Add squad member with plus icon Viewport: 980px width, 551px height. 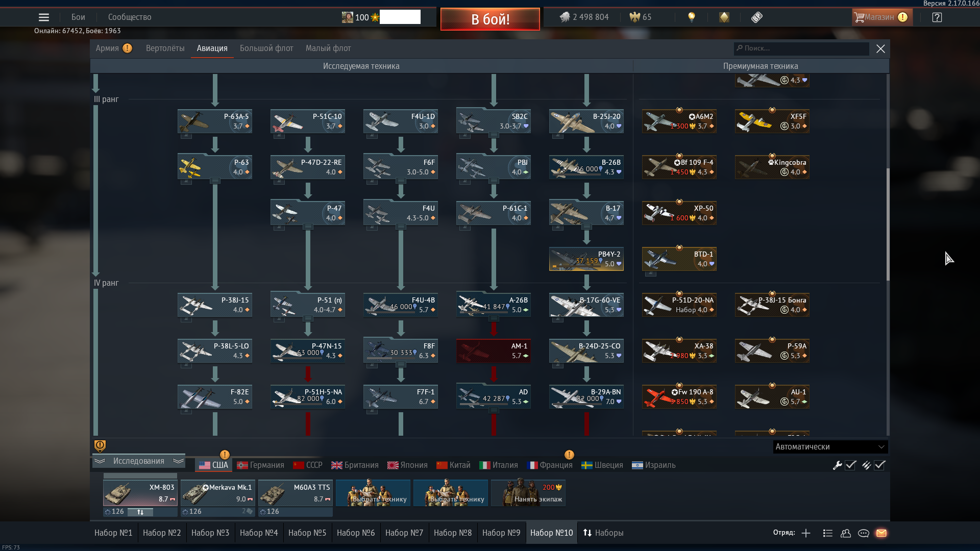pos(806,533)
